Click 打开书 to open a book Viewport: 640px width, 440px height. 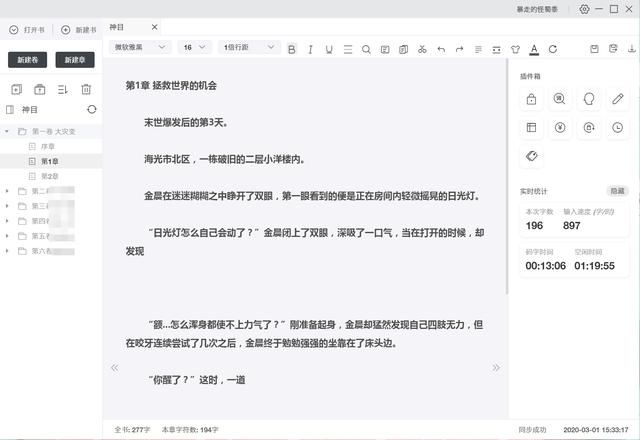27,30
